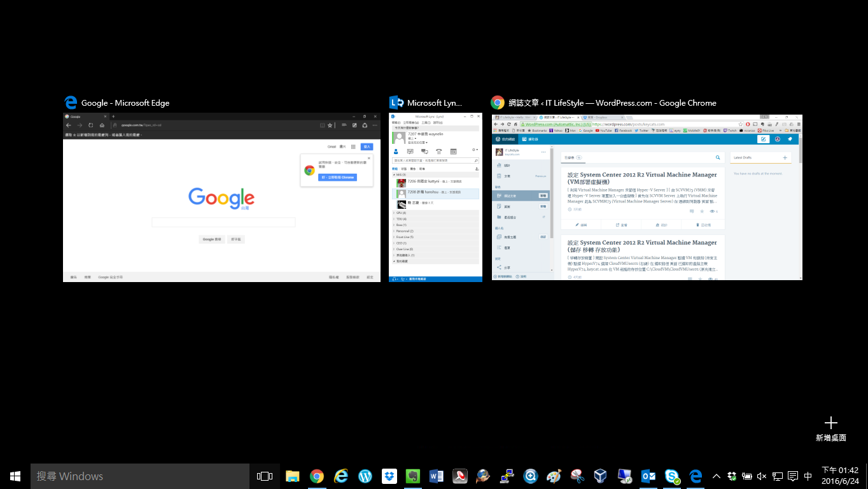The height and width of the screenshot is (489, 868).
Task: Show hidden system tray icons
Action: pos(716,476)
